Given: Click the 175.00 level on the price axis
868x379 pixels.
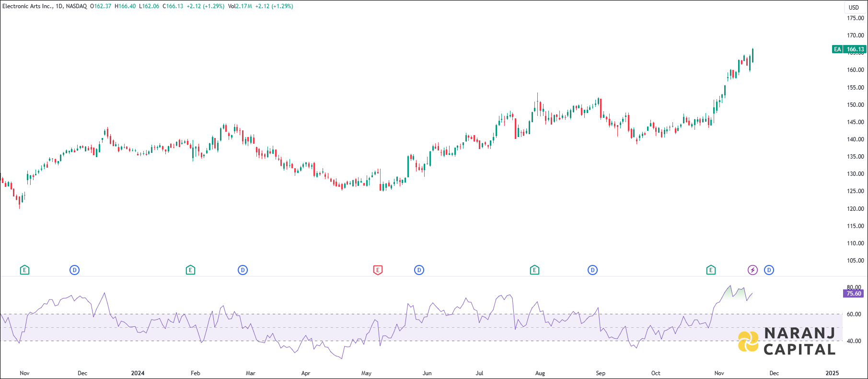Looking at the screenshot, I should click(x=855, y=18).
